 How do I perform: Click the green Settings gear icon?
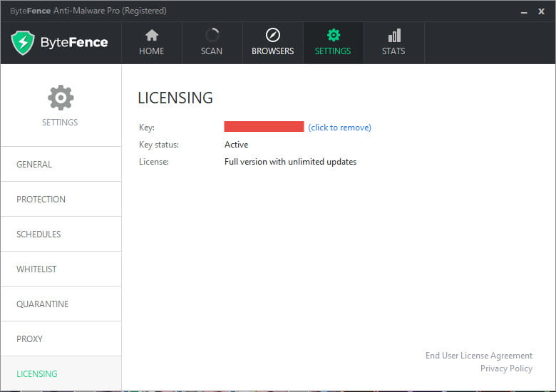click(x=334, y=35)
